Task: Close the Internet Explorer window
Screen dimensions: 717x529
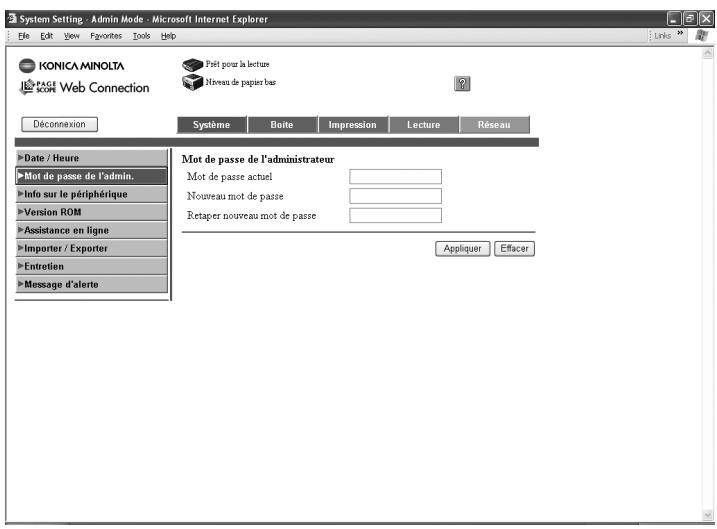Action: [x=706, y=19]
